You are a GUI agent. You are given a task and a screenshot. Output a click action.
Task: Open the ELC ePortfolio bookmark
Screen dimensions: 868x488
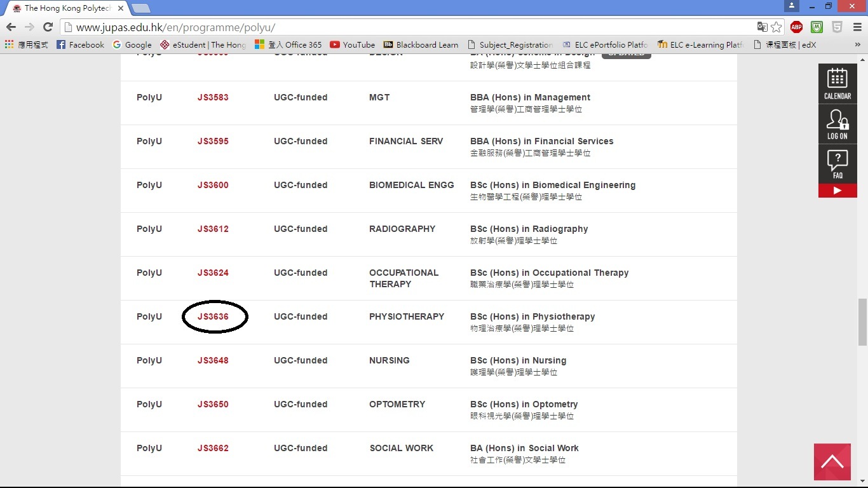coord(605,44)
